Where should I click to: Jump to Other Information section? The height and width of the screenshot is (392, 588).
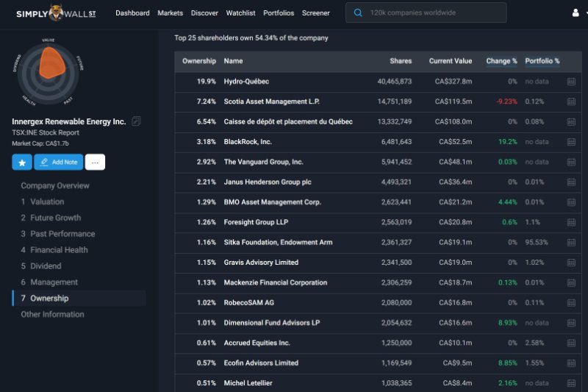(52, 314)
